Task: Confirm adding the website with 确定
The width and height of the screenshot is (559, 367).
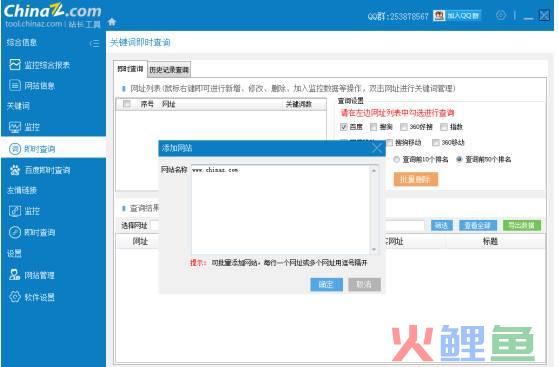Action: (x=326, y=285)
